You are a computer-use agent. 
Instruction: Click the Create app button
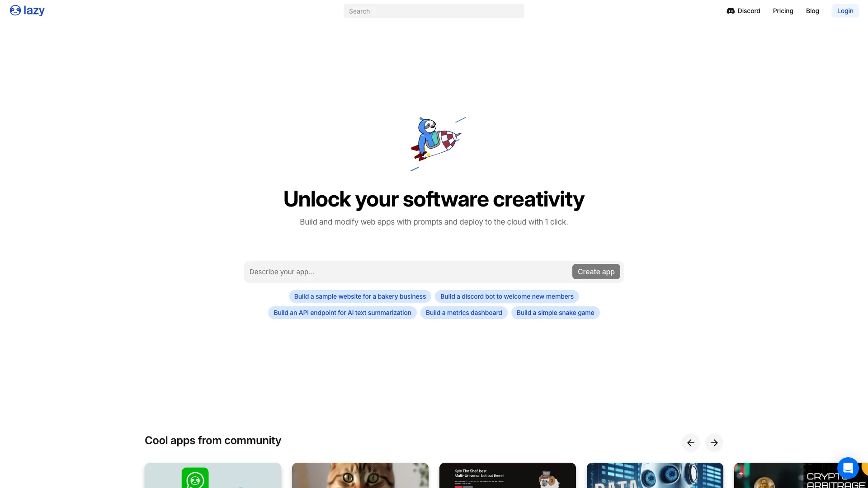[x=596, y=271]
